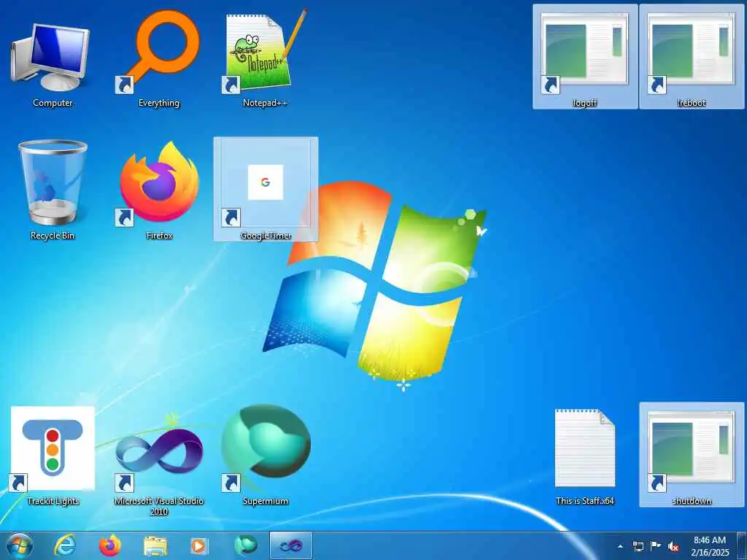Open Windows Explorer from the taskbar
Screen dimensions: 747x560
155,545
